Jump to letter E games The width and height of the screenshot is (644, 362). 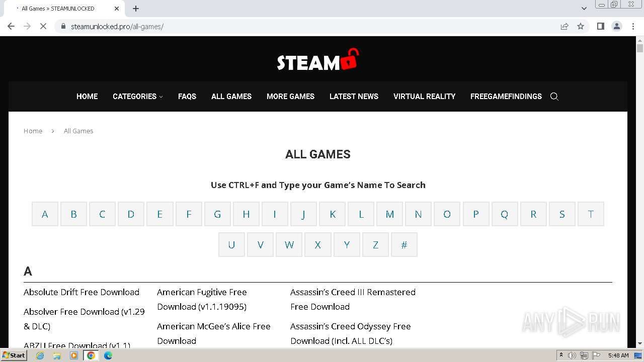(x=160, y=214)
